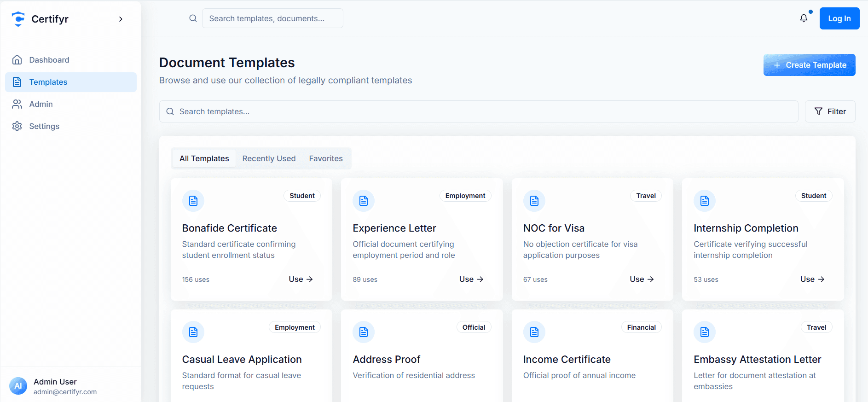
Task: Click the Admin User name
Action: (55, 382)
